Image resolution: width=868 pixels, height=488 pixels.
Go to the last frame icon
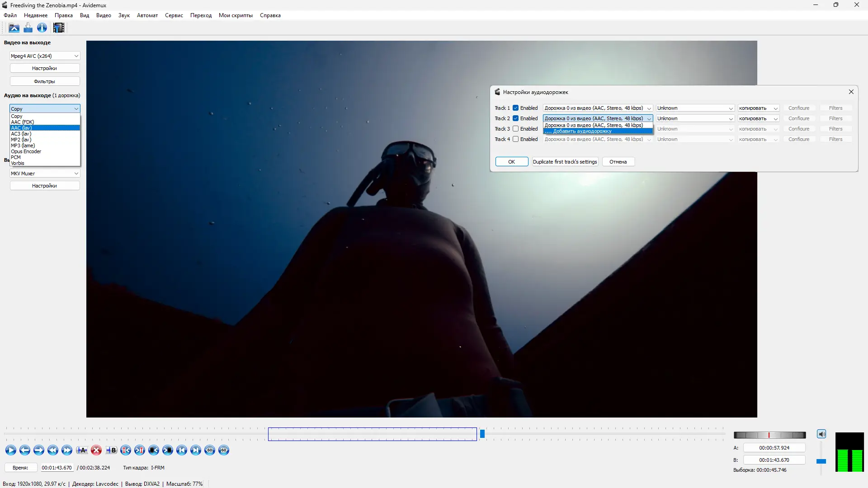[x=196, y=450]
